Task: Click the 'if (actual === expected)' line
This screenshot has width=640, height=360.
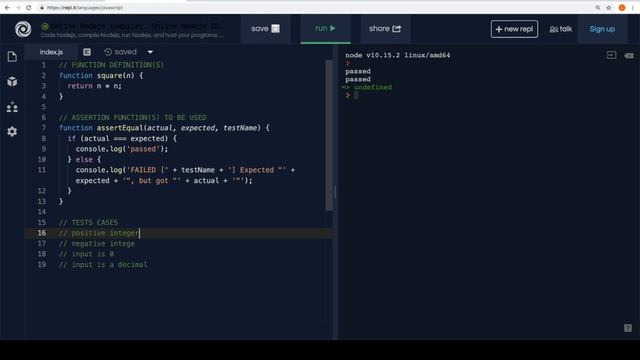Action: click(122, 139)
